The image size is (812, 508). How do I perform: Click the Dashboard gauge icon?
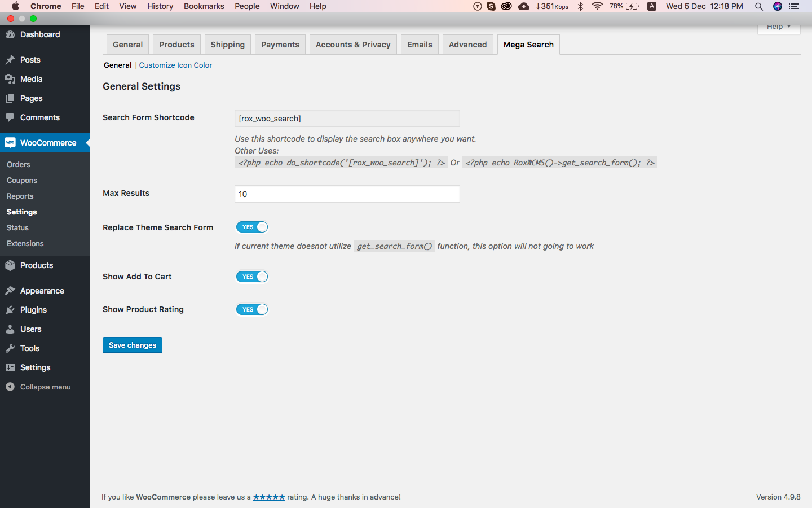(10, 34)
